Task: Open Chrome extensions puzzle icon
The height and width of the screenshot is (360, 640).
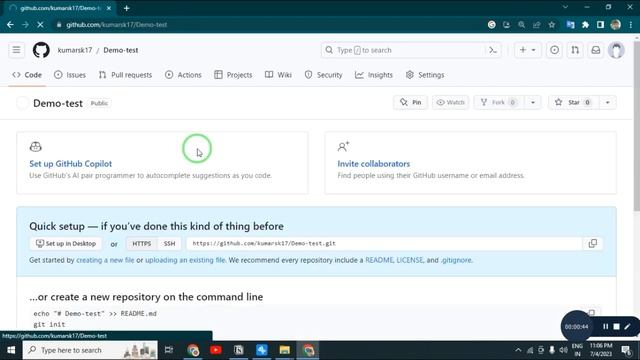Action: (x=585, y=24)
